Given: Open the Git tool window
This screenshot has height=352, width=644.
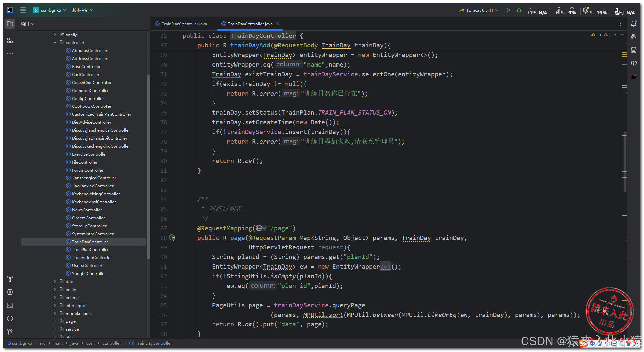Looking at the screenshot, I should [x=10, y=332].
